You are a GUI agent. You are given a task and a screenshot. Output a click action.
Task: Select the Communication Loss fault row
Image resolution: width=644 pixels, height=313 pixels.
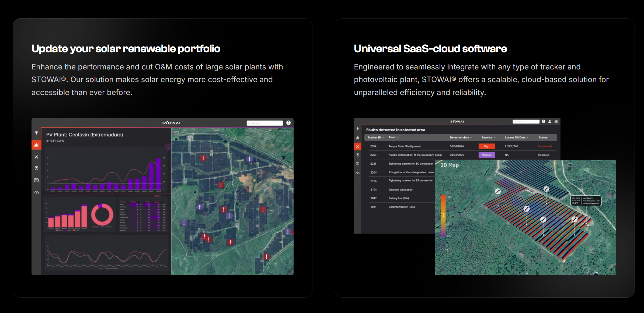[402, 207]
